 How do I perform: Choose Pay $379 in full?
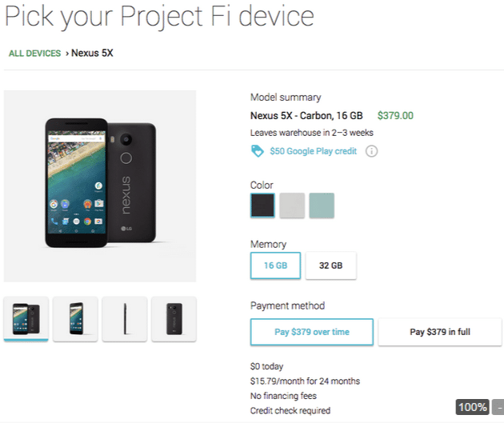tap(440, 332)
